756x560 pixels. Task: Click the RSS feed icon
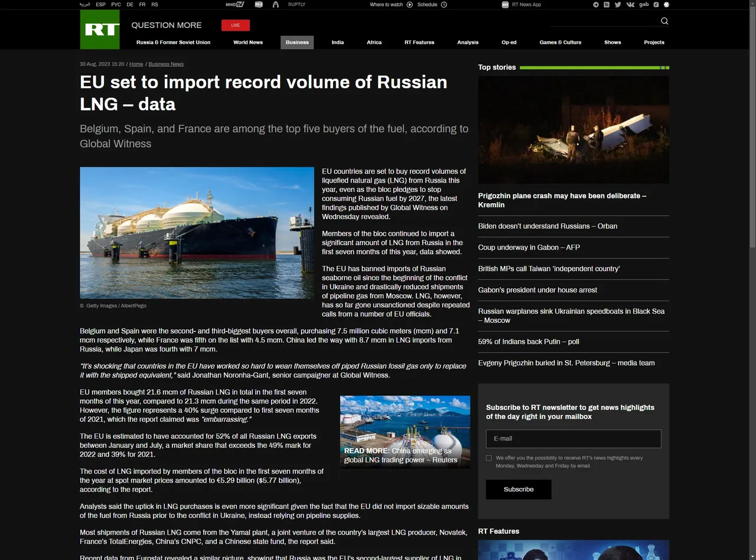(x=607, y=5)
